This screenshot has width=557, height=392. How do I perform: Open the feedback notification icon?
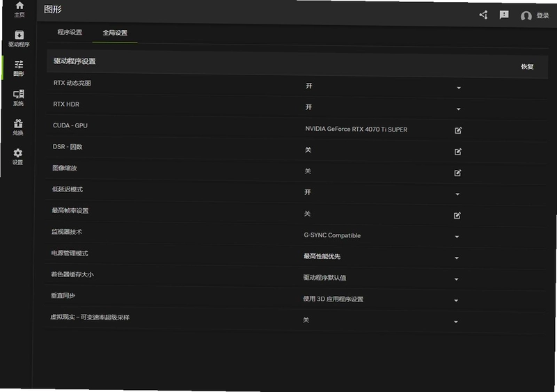(504, 15)
